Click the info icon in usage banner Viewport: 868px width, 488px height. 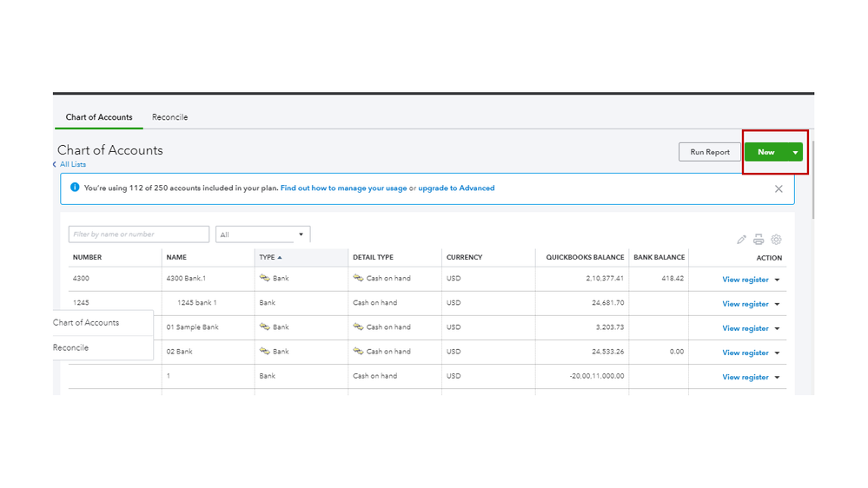pyautogui.click(x=74, y=188)
